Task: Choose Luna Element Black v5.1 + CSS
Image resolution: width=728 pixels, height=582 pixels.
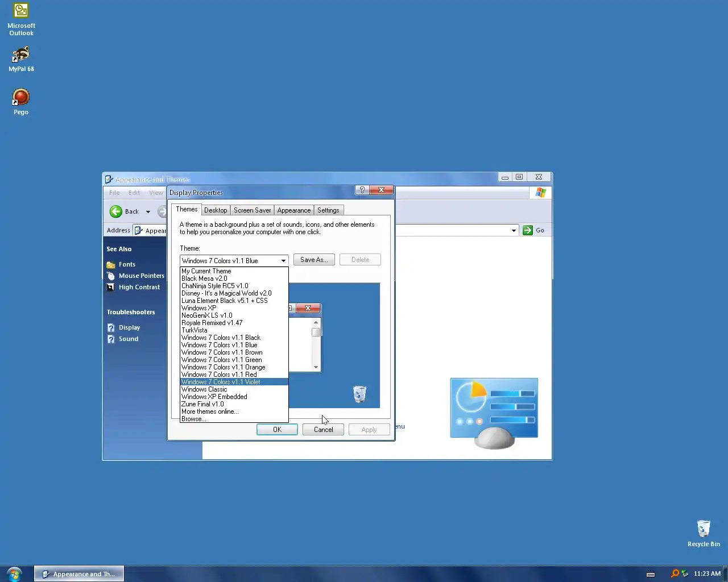Action: pos(234,301)
